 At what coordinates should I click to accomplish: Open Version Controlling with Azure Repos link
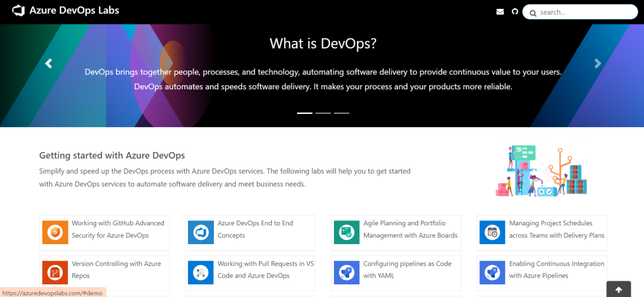116,269
